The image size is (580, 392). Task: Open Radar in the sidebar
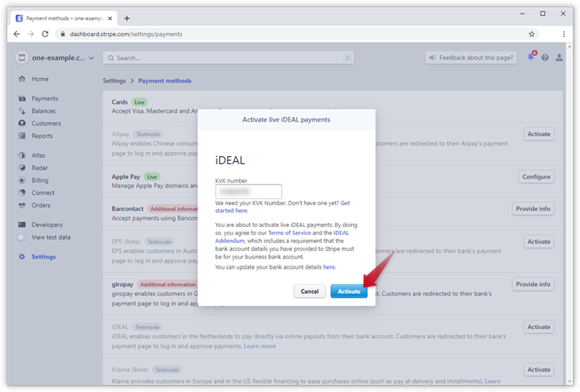pos(39,167)
